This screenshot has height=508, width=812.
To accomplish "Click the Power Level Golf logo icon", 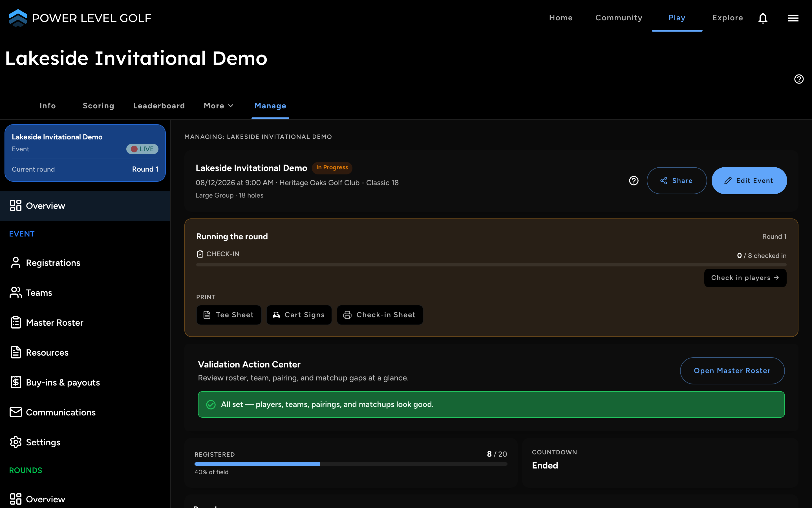I will click(18, 18).
